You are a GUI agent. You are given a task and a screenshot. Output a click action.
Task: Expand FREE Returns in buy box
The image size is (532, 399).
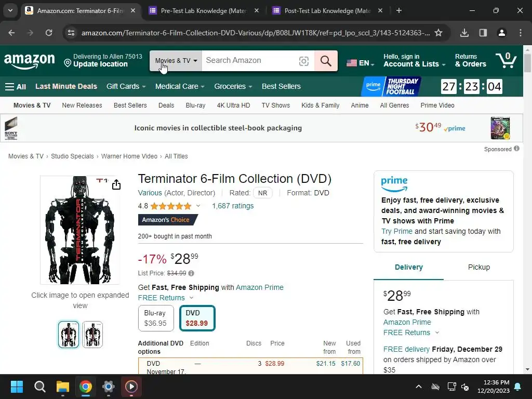(437, 332)
